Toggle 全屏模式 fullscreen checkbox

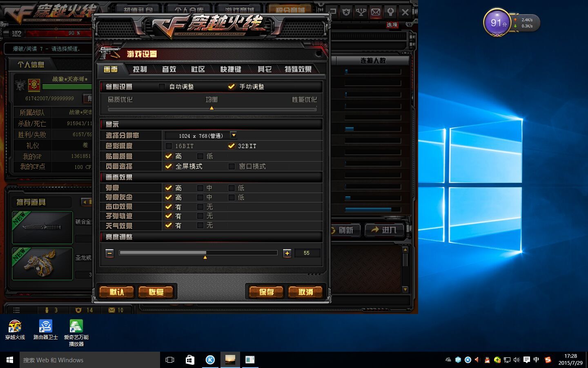(x=169, y=166)
